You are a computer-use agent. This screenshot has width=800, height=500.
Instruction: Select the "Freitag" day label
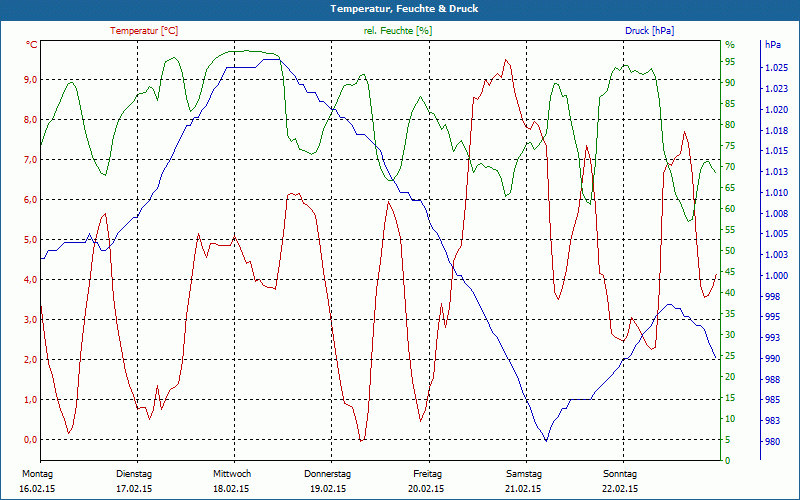[428, 474]
